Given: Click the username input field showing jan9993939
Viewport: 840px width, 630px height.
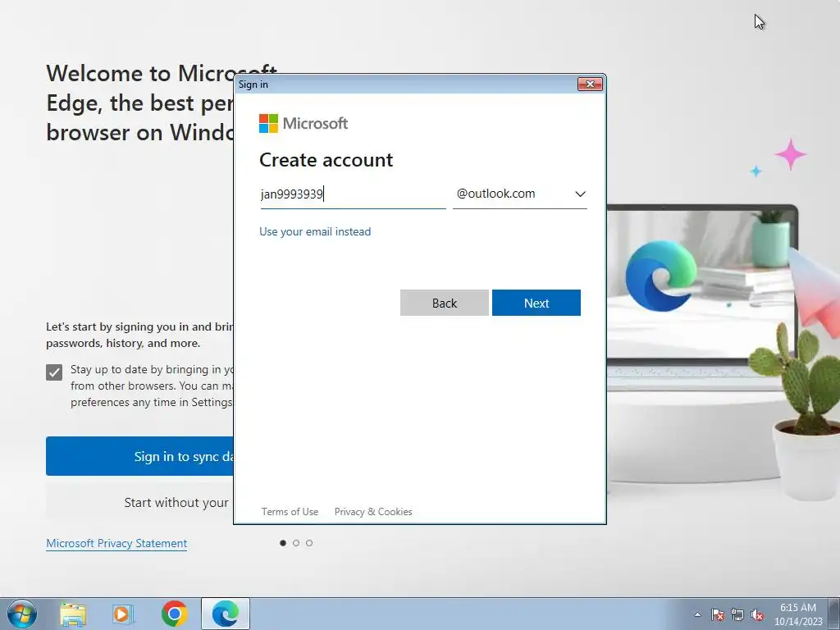Looking at the screenshot, I should (353, 194).
